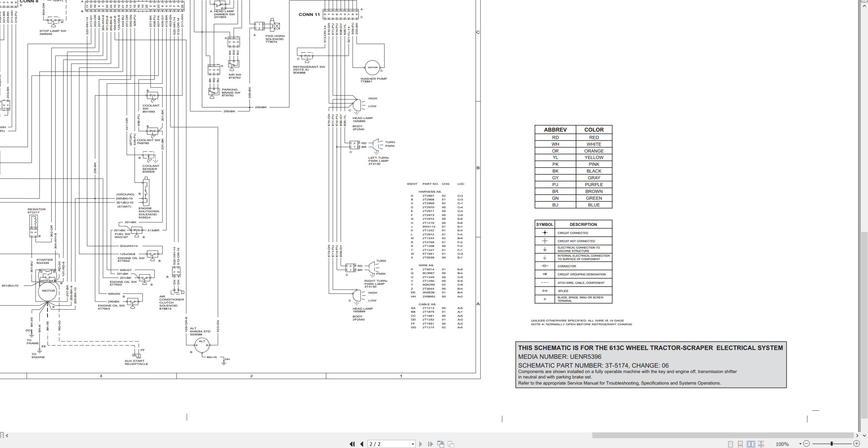
Task: Click the horizontal scrollbar thumb
Action: click(723, 435)
